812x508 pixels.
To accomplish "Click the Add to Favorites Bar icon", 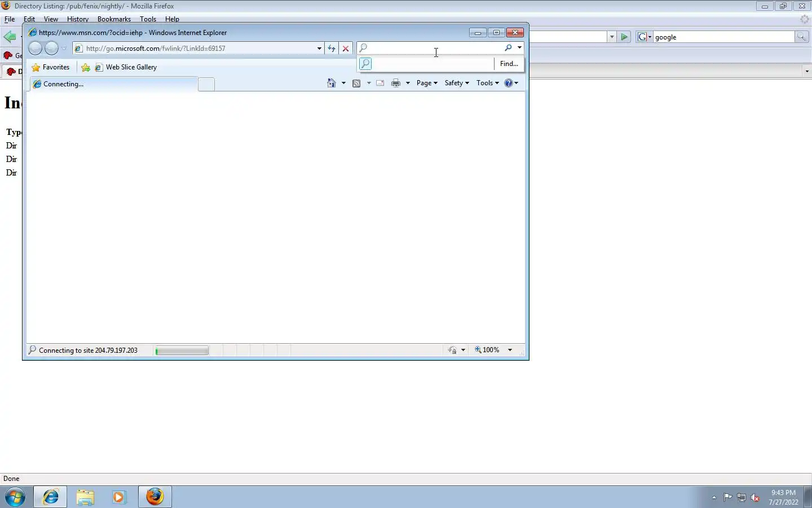I will [86, 67].
